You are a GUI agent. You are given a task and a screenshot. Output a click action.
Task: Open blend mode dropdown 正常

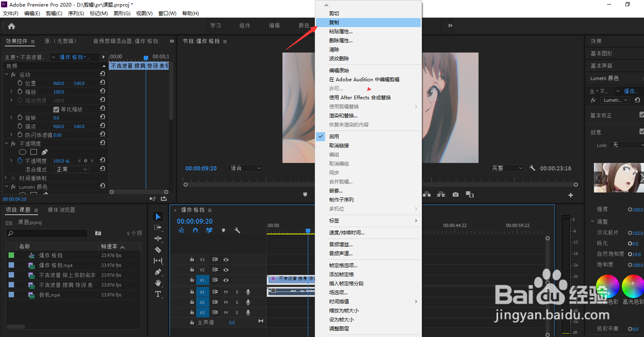coord(71,169)
